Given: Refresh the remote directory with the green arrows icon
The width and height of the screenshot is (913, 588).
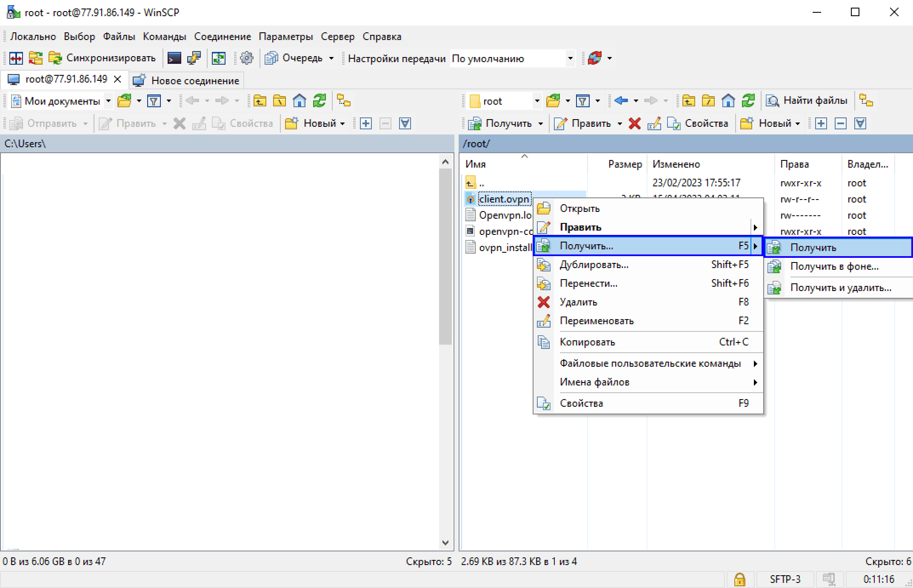Looking at the screenshot, I should pyautogui.click(x=748, y=101).
